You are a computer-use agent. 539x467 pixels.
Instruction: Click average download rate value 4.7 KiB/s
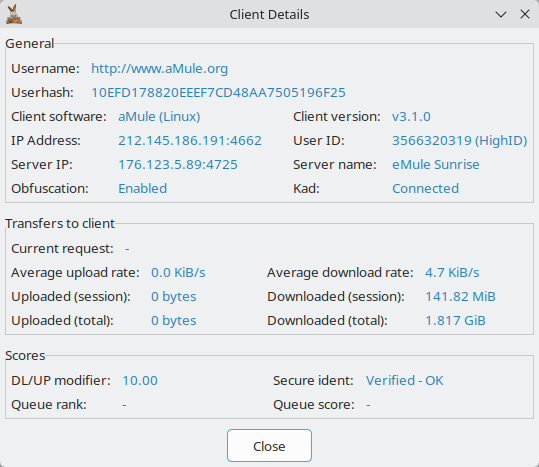[452, 273]
